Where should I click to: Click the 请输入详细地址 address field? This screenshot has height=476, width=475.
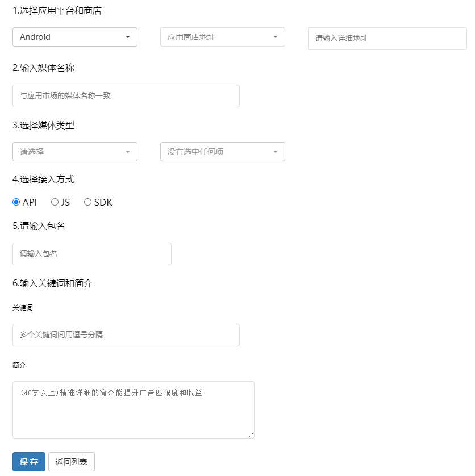[387, 39]
